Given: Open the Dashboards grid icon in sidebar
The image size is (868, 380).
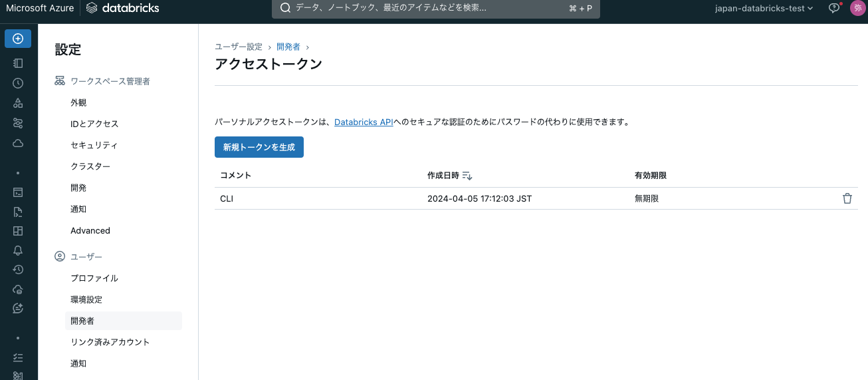Looking at the screenshot, I should click(x=18, y=231).
